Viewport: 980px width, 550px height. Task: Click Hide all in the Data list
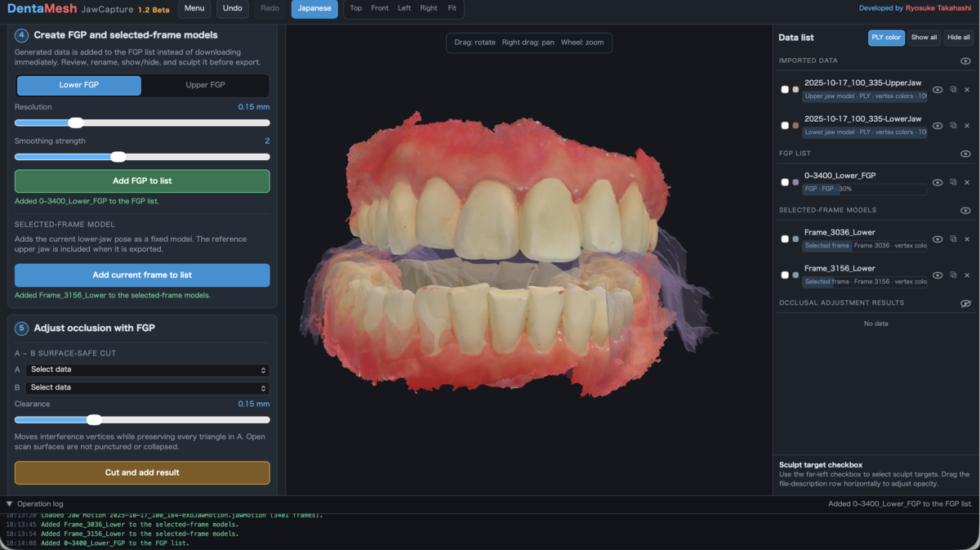click(959, 38)
